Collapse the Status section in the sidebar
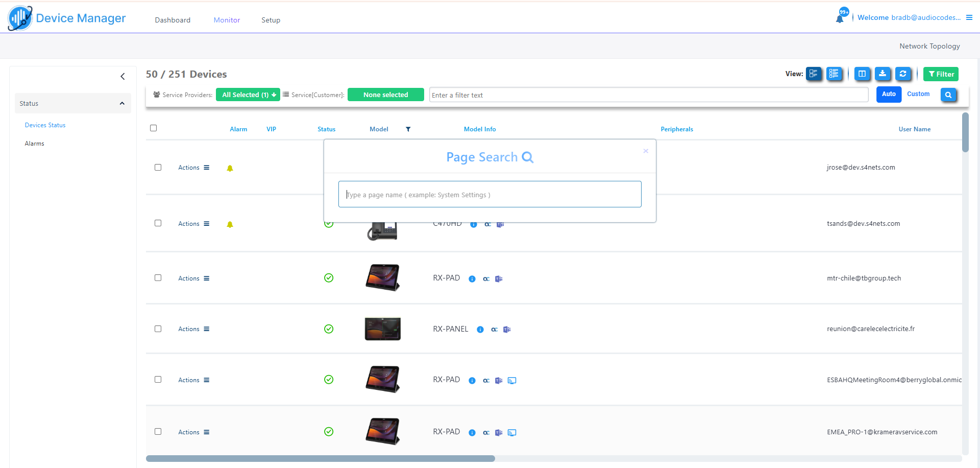This screenshot has width=980, height=468. [122, 104]
